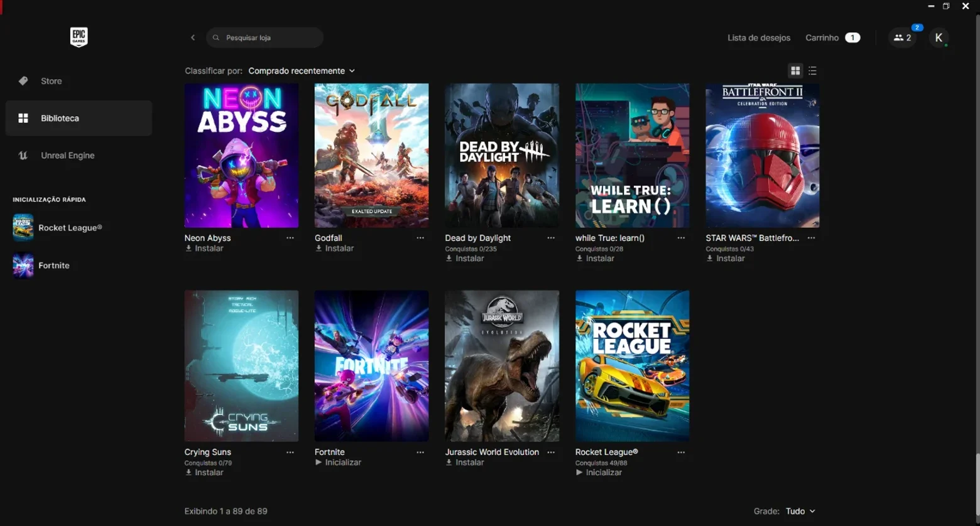Select the Fortnite cover art
Screen dimensions: 980x526
pyautogui.click(x=372, y=366)
